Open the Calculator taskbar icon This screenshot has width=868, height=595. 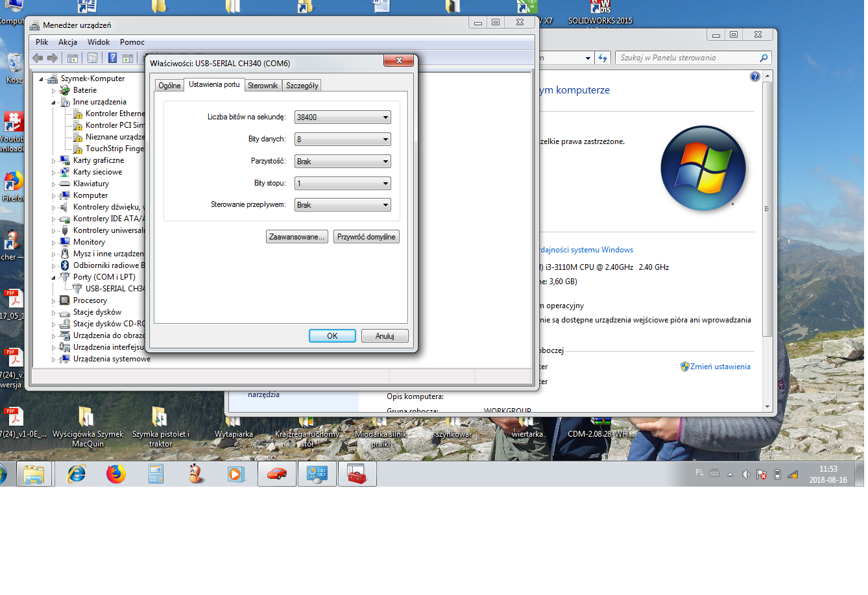pos(156,474)
